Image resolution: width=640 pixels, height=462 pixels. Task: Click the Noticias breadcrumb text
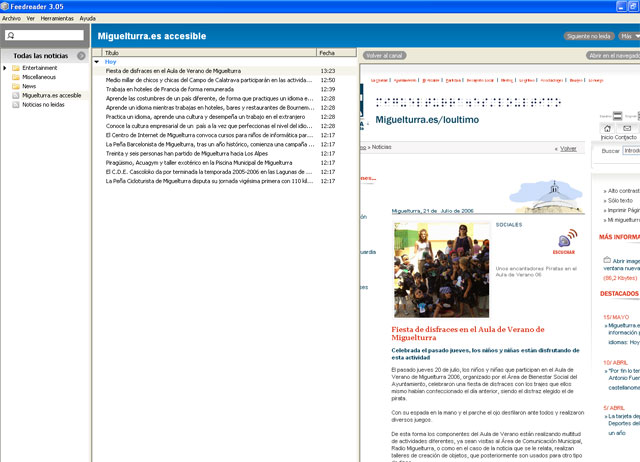(x=381, y=147)
